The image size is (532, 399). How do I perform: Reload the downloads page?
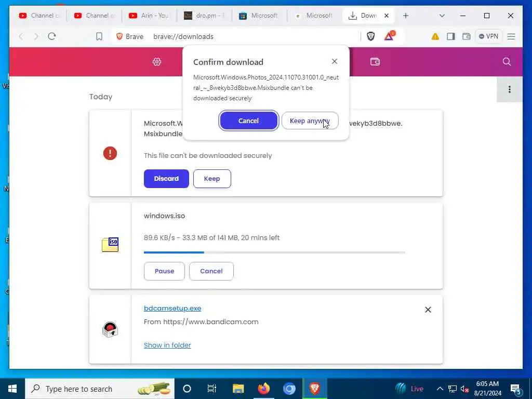click(52, 36)
